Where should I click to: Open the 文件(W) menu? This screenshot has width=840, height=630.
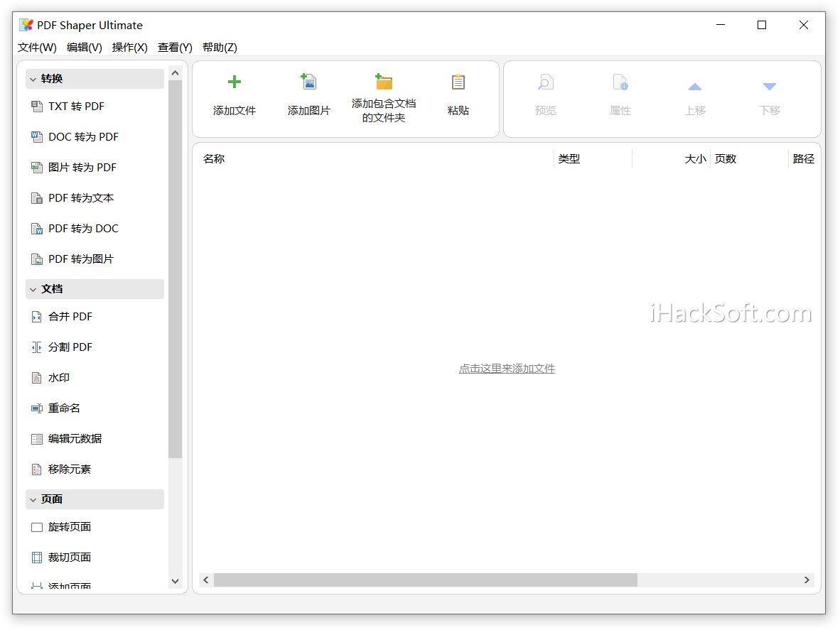click(x=37, y=47)
